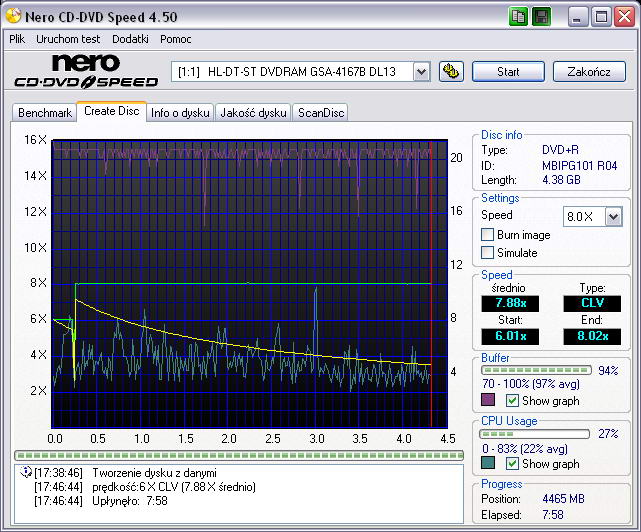Enable the Simulate checkbox

click(x=488, y=253)
